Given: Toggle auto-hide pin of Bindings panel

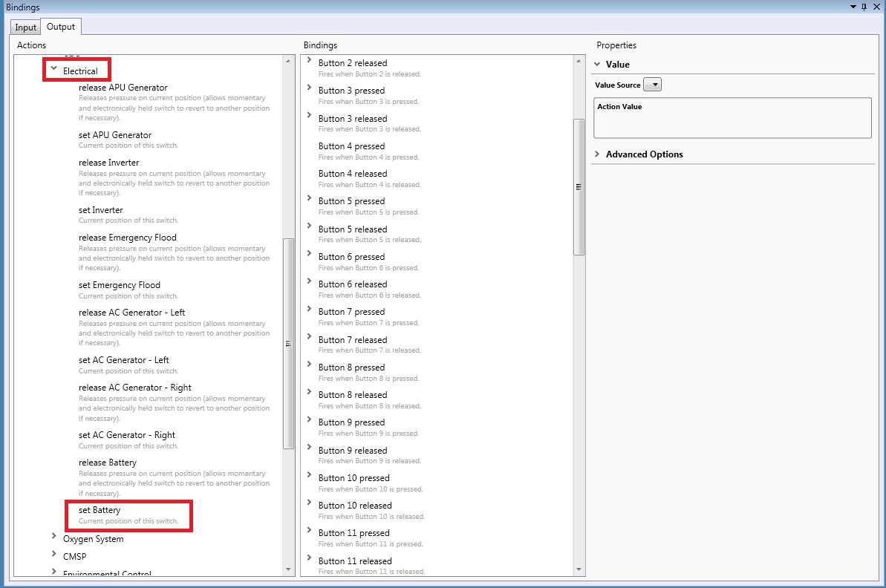Looking at the screenshot, I should coord(864,7).
